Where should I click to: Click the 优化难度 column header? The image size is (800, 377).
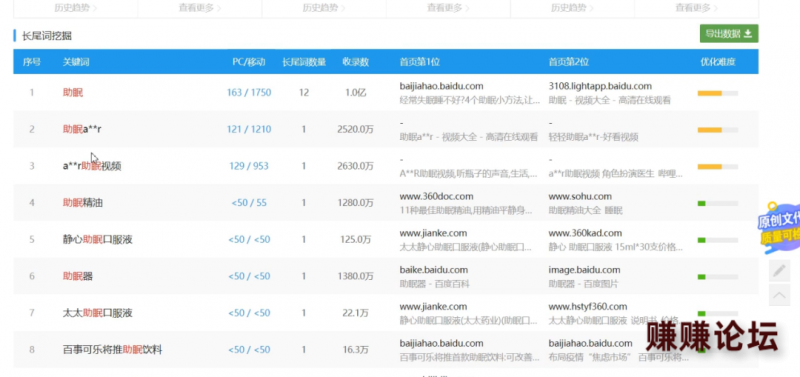click(x=718, y=62)
